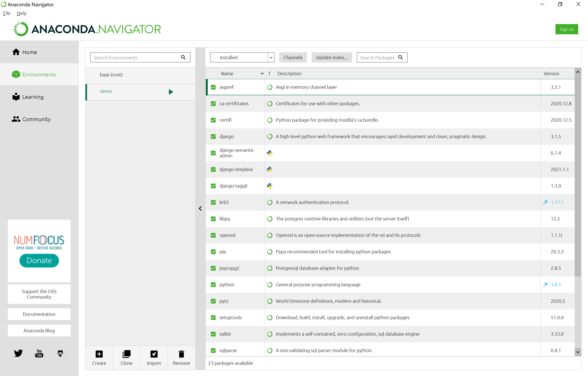Open the YouTube icon in sidebar

coord(39,353)
